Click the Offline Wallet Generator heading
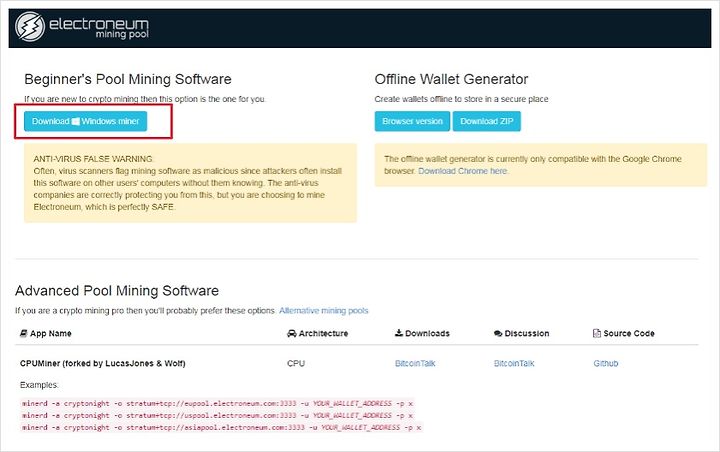The height and width of the screenshot is (452, 720). point(451,79)
